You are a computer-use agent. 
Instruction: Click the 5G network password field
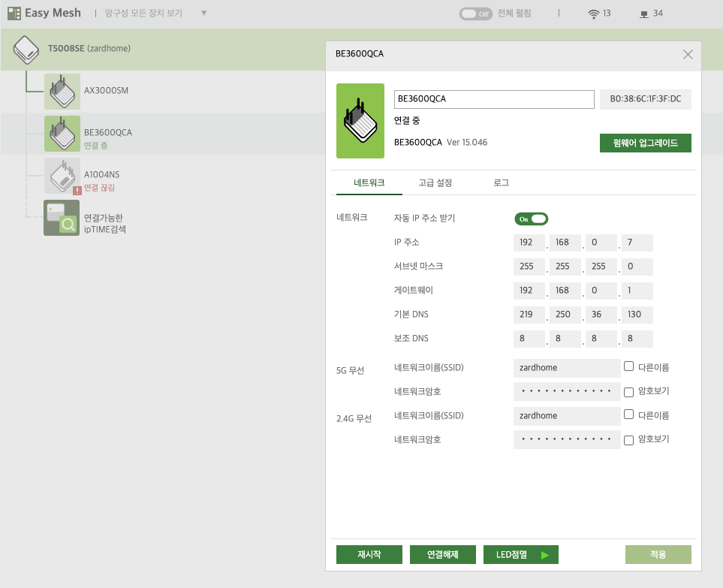[567, 391]
